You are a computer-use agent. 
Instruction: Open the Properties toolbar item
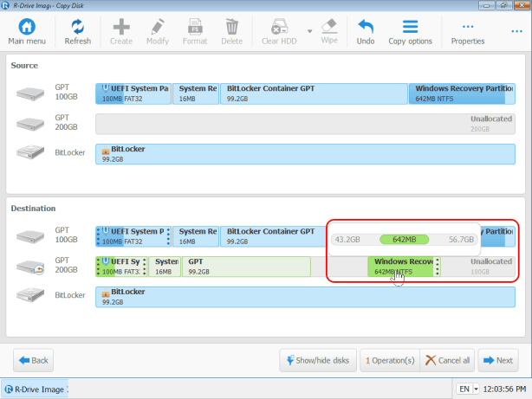pyautogui.click(x=467, y=31)
